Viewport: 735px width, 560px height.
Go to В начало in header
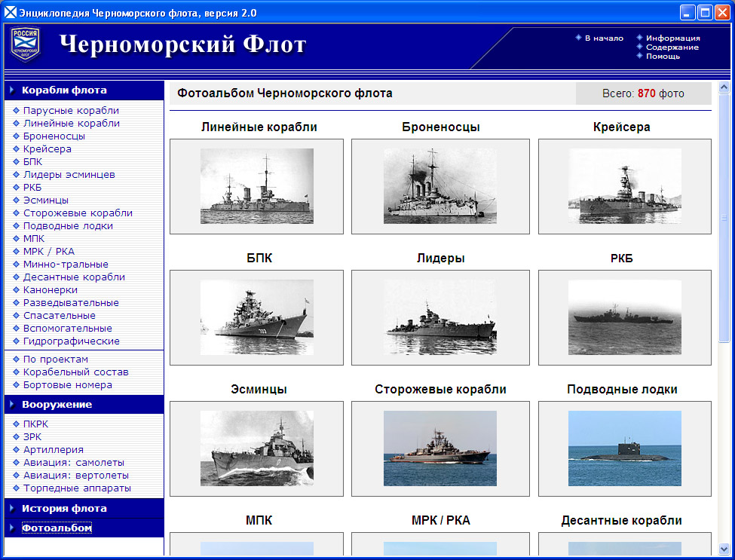pos(605,38)
